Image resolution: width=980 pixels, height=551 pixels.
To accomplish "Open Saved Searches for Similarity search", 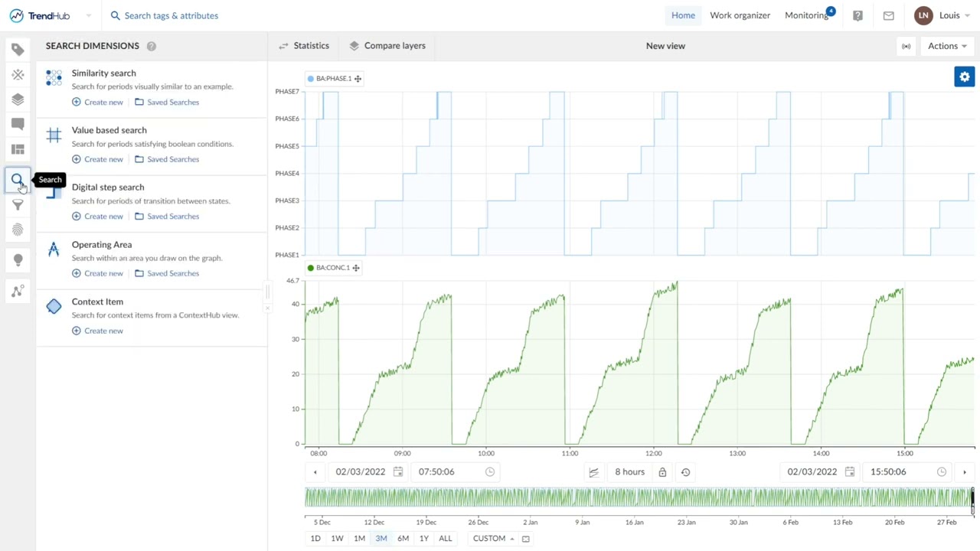I will pyautogui.click(x=167, y=103).
